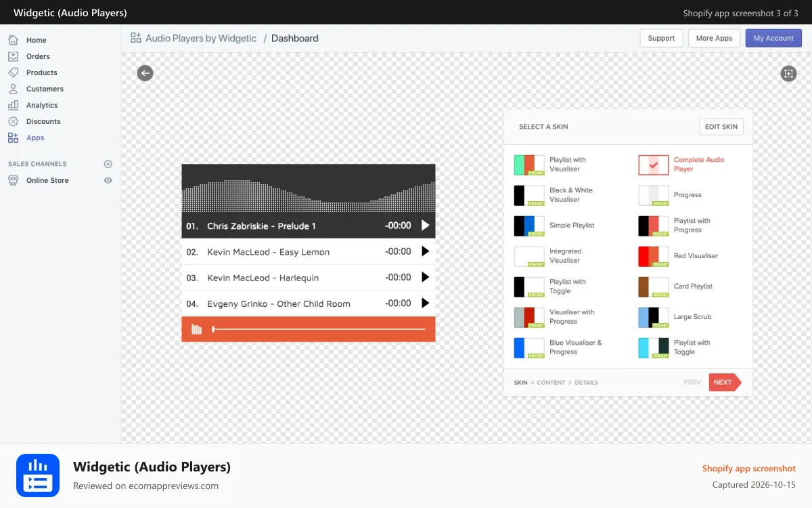Screen dimensions: 812x508
Task: Select Red Visualiser skin thumbnail
Action: [654, 257]
